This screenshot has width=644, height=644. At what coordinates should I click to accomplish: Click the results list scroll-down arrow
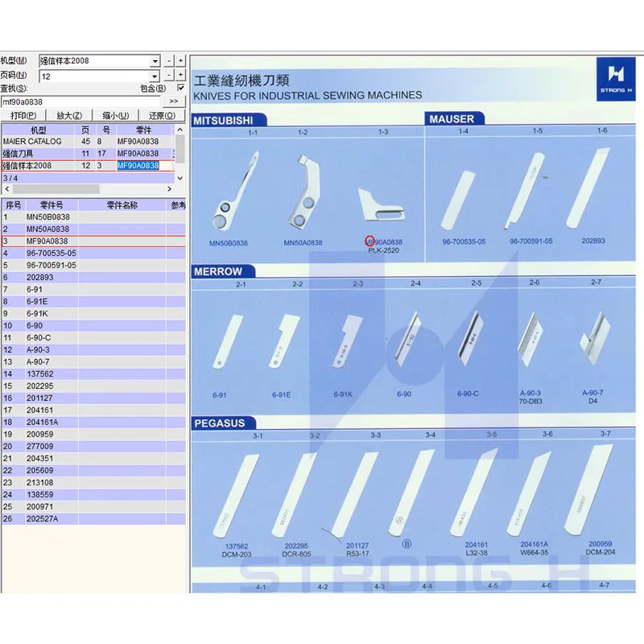(x=180, y=178)
